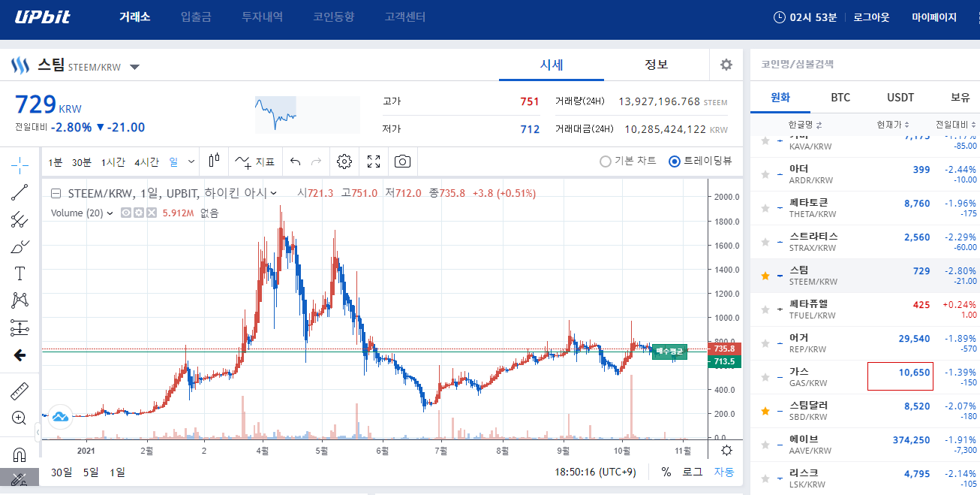Toggle the magnet mode icon
The image size is (980, 495).
click(x=20, y=454)
